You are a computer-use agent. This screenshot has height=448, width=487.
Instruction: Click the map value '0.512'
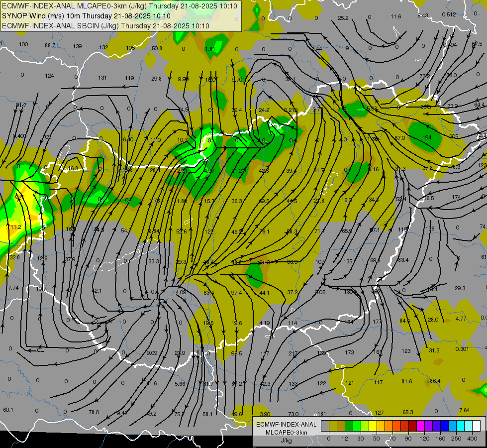point(449,14)
